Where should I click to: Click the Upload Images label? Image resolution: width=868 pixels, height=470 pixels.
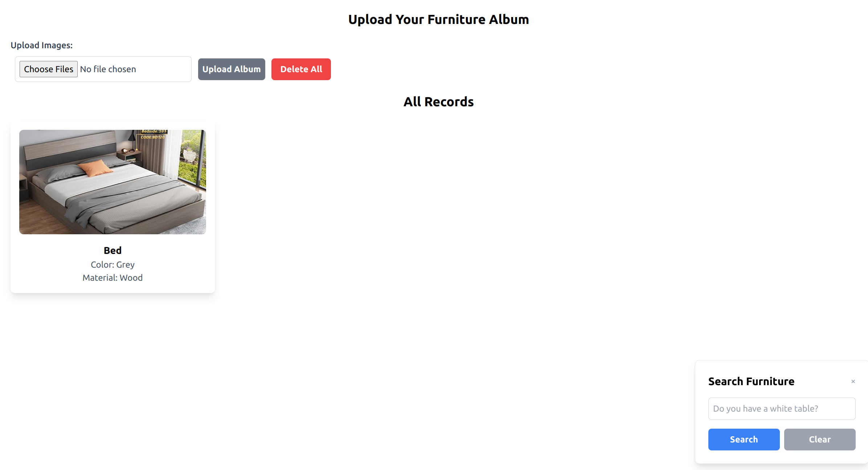click(42, 45)
